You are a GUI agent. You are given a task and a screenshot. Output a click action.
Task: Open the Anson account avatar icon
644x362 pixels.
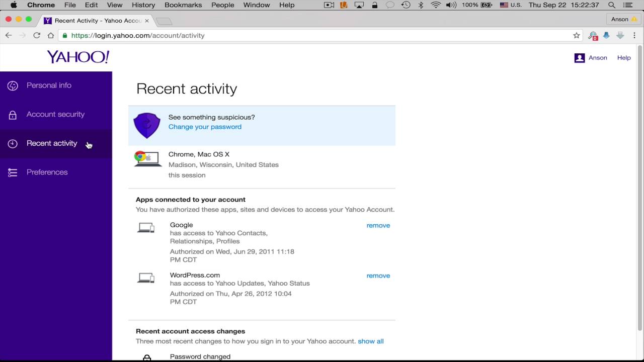click(580, 57)
